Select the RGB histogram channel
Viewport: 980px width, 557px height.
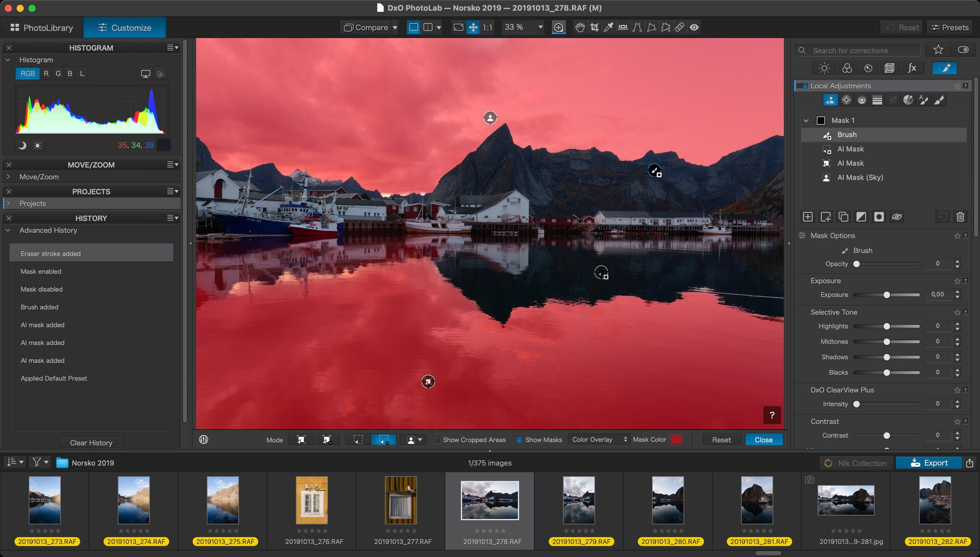(x=28, y=74)
